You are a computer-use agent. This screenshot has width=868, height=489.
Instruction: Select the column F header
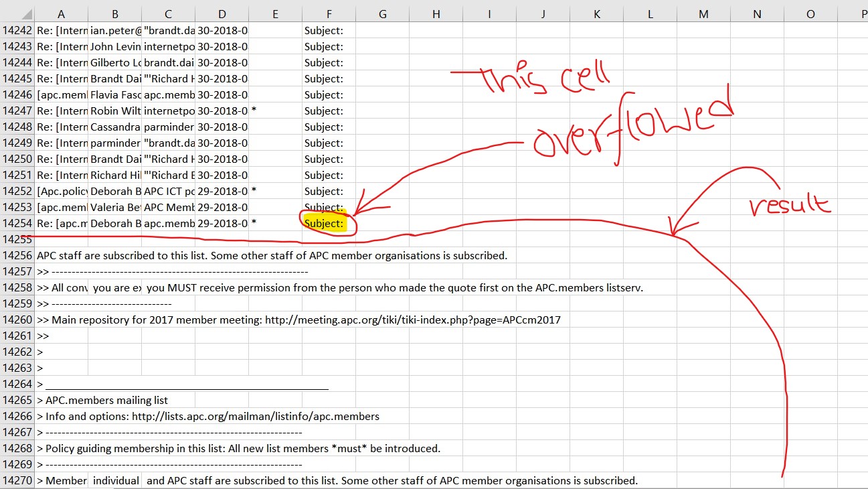[x=329, y=14]
